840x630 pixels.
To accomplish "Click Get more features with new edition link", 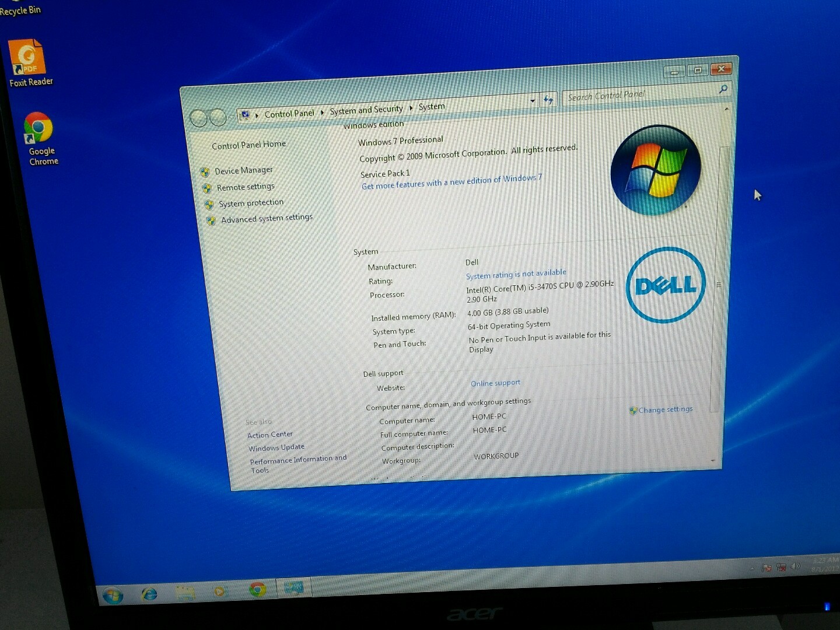I will [452, 181].
